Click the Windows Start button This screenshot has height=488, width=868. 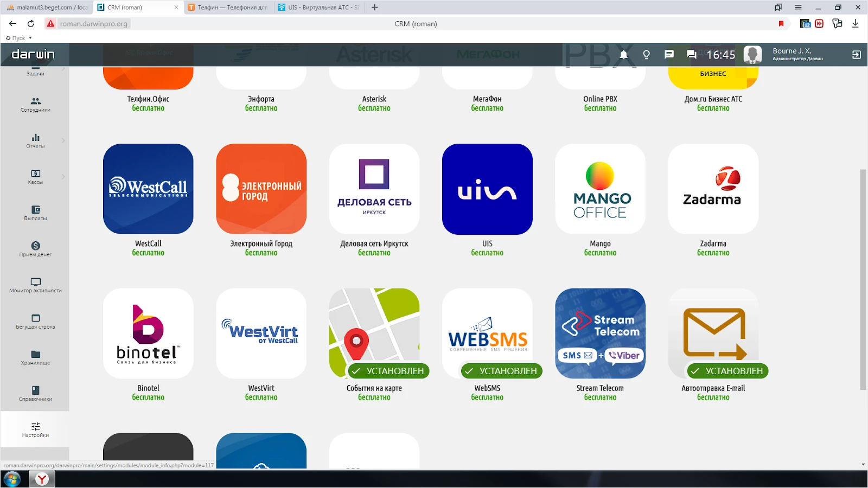pos(12,479)
